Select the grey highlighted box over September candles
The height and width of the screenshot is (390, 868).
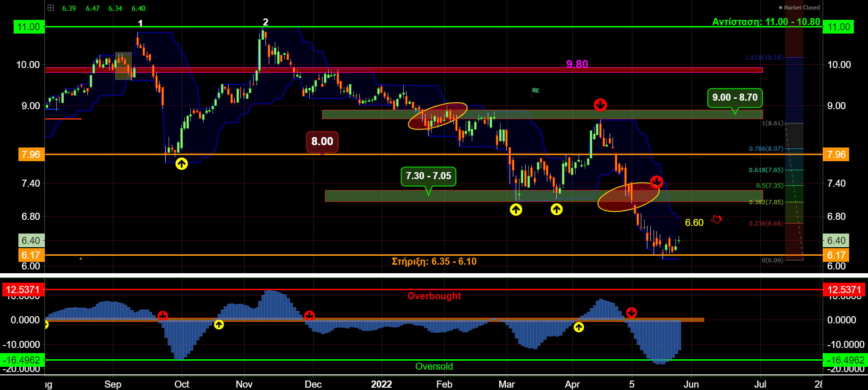(x=124, y=66)
